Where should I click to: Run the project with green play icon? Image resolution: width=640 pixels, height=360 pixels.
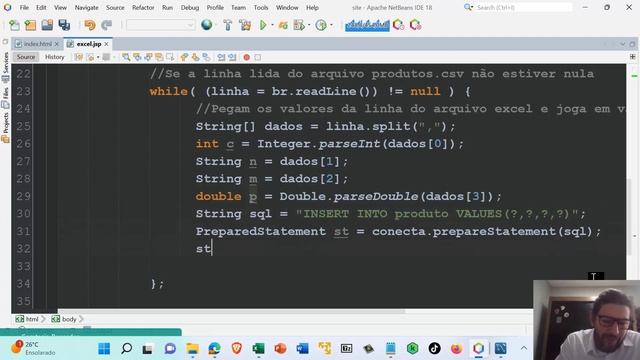[263, 25]
